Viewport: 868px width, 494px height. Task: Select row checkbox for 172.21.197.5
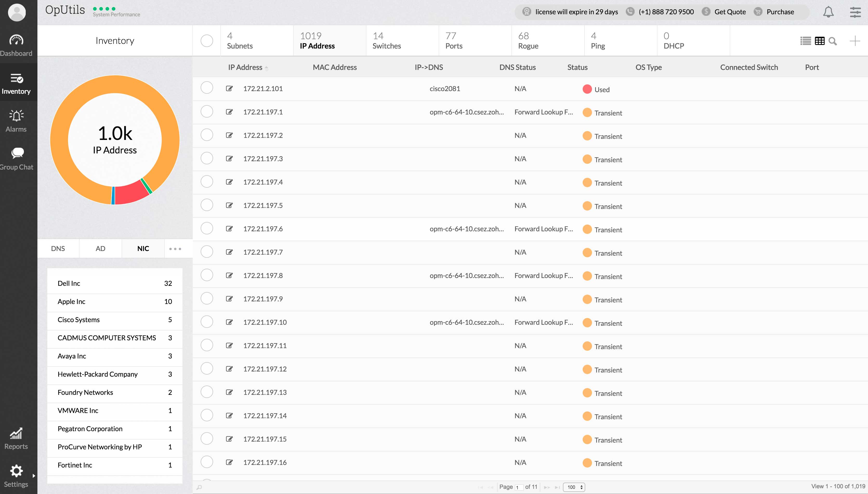point(206,205)
